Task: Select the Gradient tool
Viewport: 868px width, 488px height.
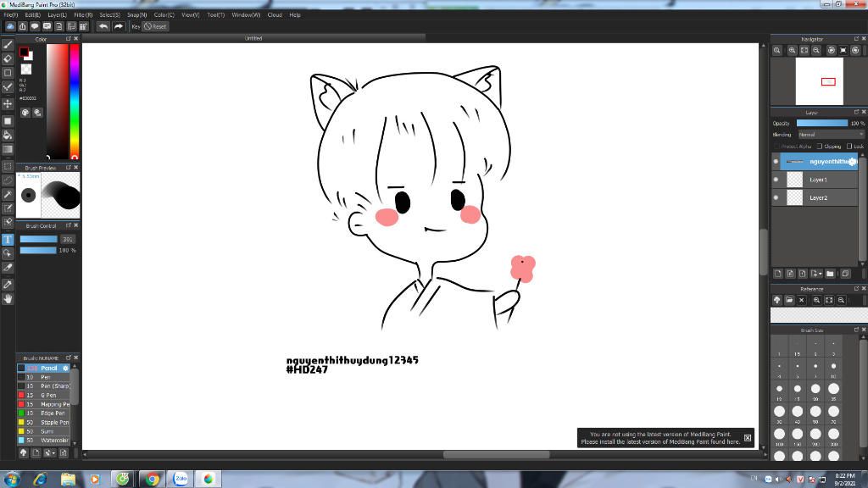Action: click(8, 149)
